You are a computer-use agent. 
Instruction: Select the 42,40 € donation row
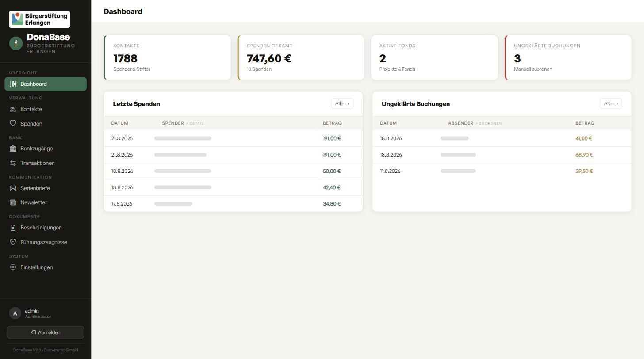(x=233, y=187)
